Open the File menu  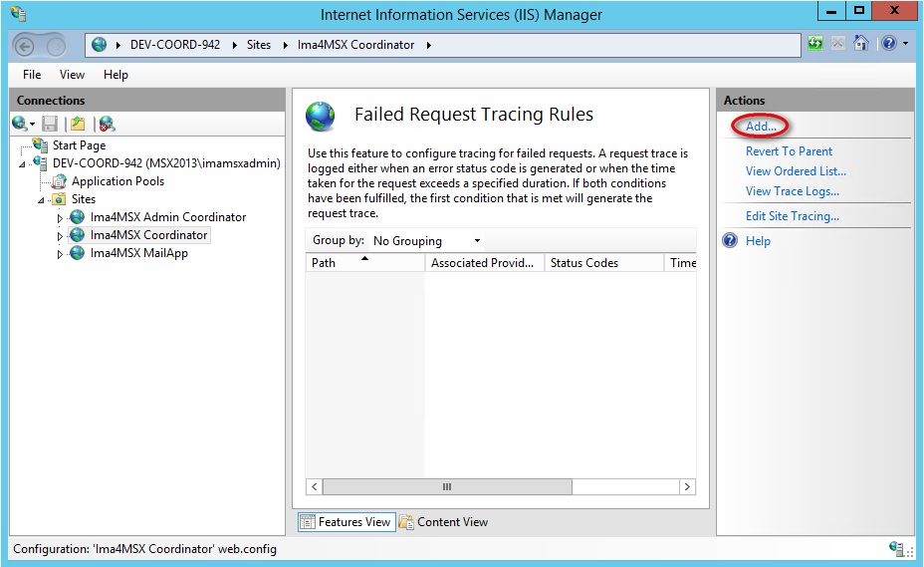32,75
